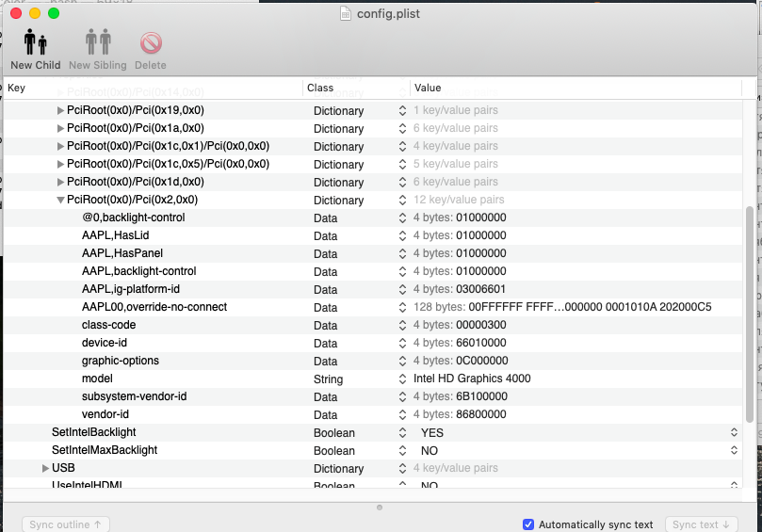Click the Value column header

(576, 88)
